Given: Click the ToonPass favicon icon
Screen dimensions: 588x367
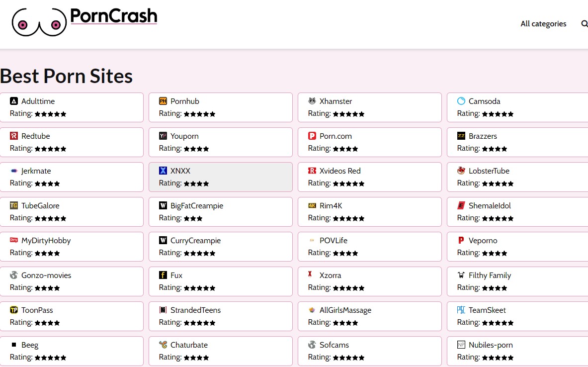Looking at the screenshot, I should [14, 310].
